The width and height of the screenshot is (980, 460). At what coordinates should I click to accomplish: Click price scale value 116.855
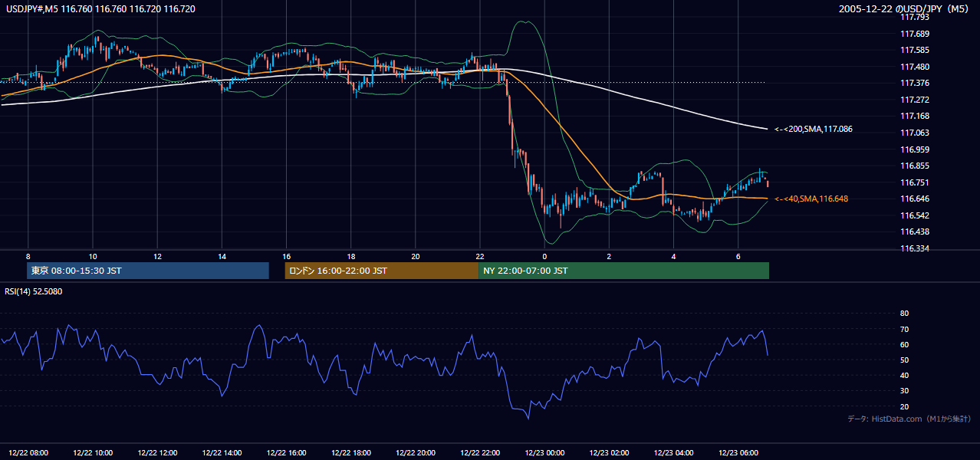click(x=915, y=166)
